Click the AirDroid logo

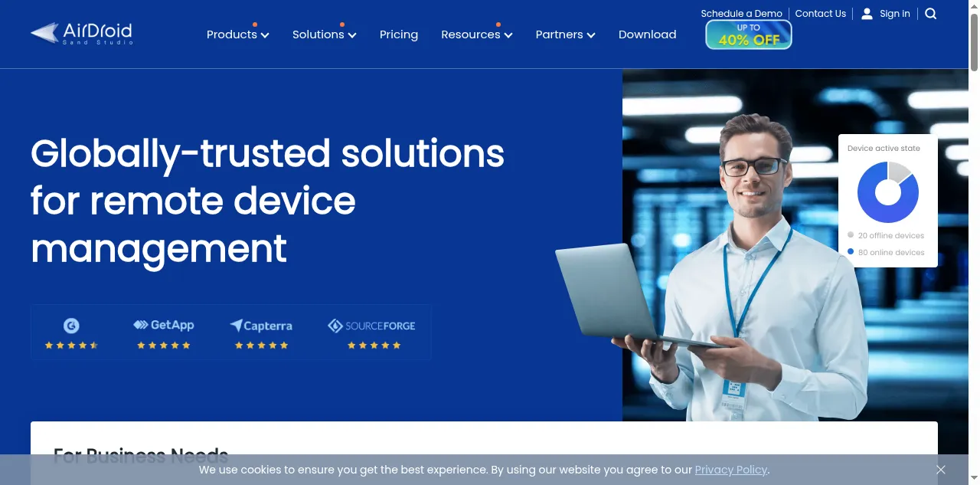click(82, 34)
